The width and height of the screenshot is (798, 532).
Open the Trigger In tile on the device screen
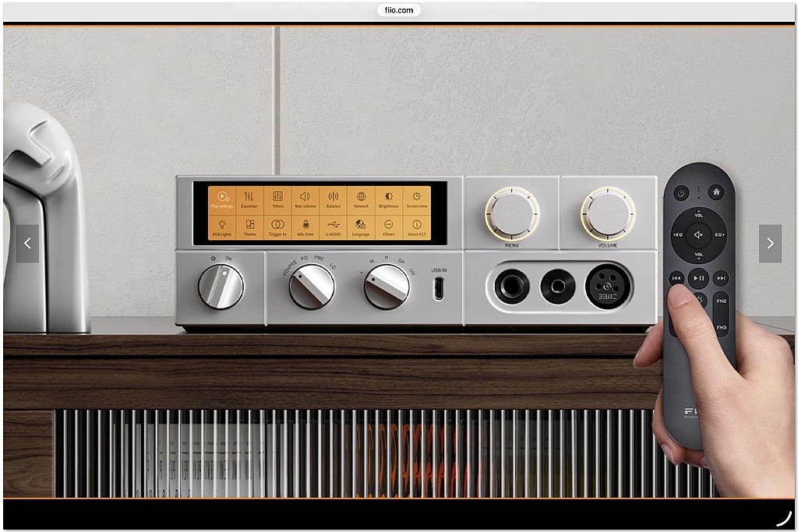[x=277, y=227]
